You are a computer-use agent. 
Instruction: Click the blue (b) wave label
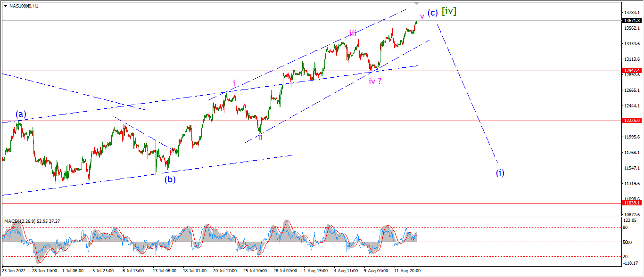[170, 179]
